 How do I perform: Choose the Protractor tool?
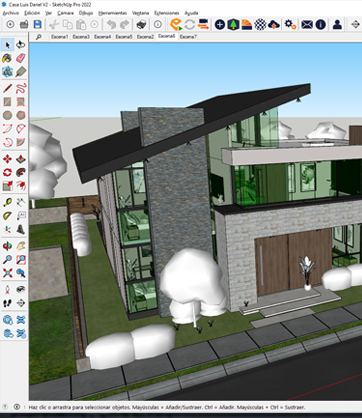[8, 216]
